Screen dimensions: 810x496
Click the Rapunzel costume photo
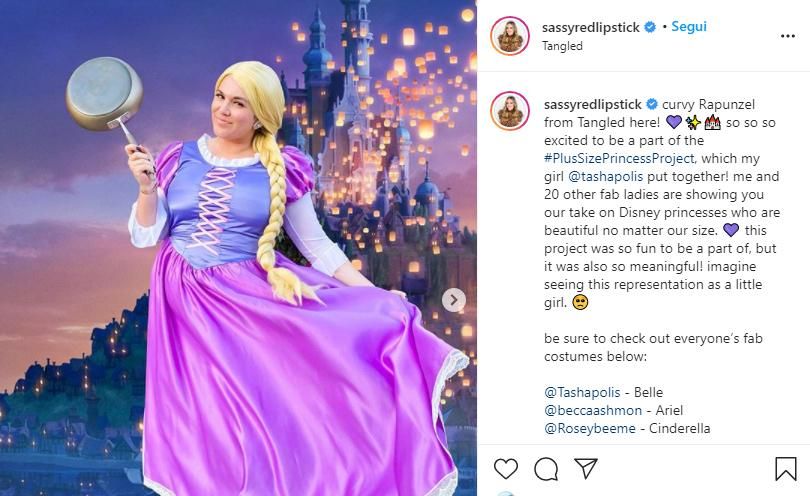click(x=238, y=248)
